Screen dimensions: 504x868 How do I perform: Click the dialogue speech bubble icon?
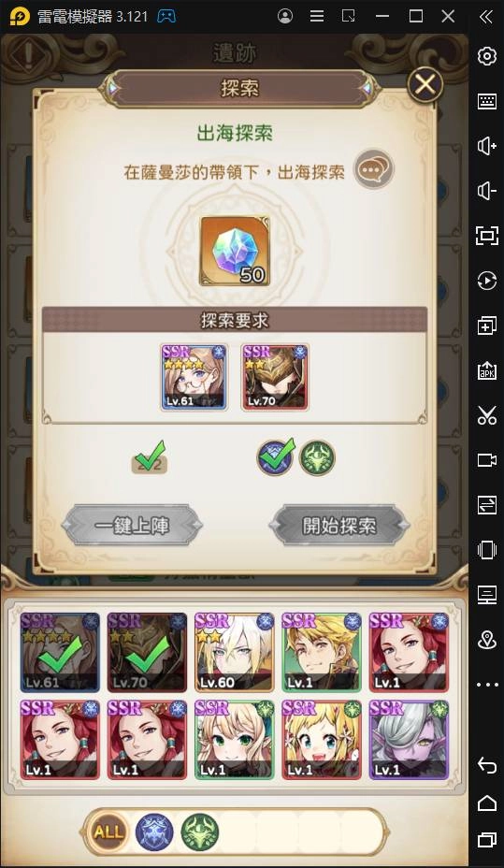click(x=374, y=169)
